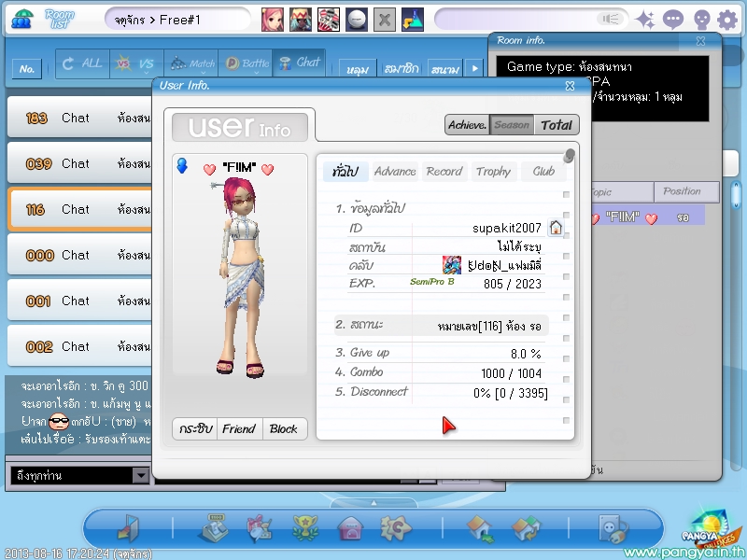The width and height of the screenshot is (747, 560).
Task: Select highlighted chat room 116
Action: pyautogui.click(x=80, y=209)
